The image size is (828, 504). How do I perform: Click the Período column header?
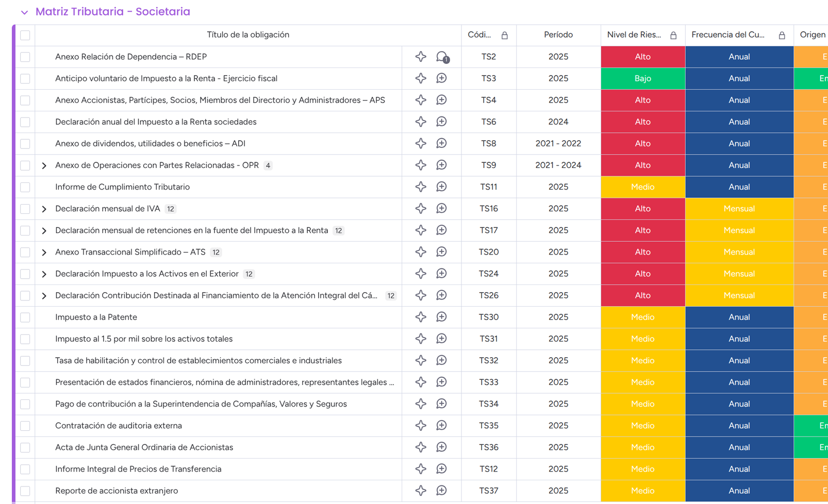[x=558, y=35]
